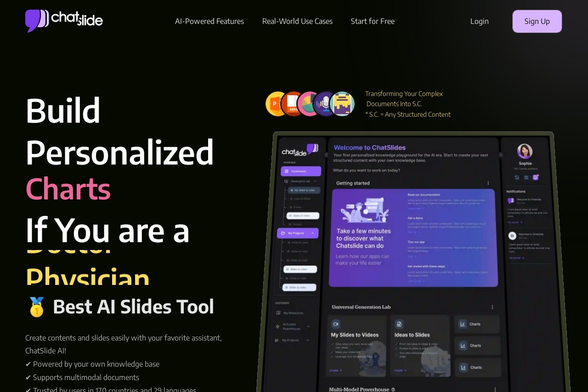Click the My Projects icon under Discovery
Viewport: 588px width, 392px height.
(x=277, y=340)
